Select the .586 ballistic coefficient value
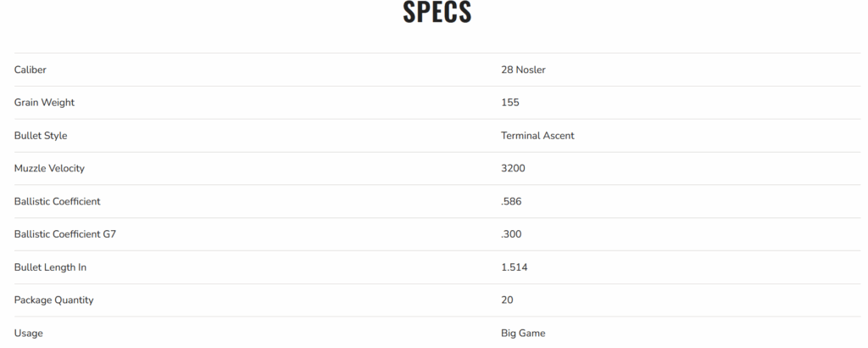 click(x=510, y=202)
